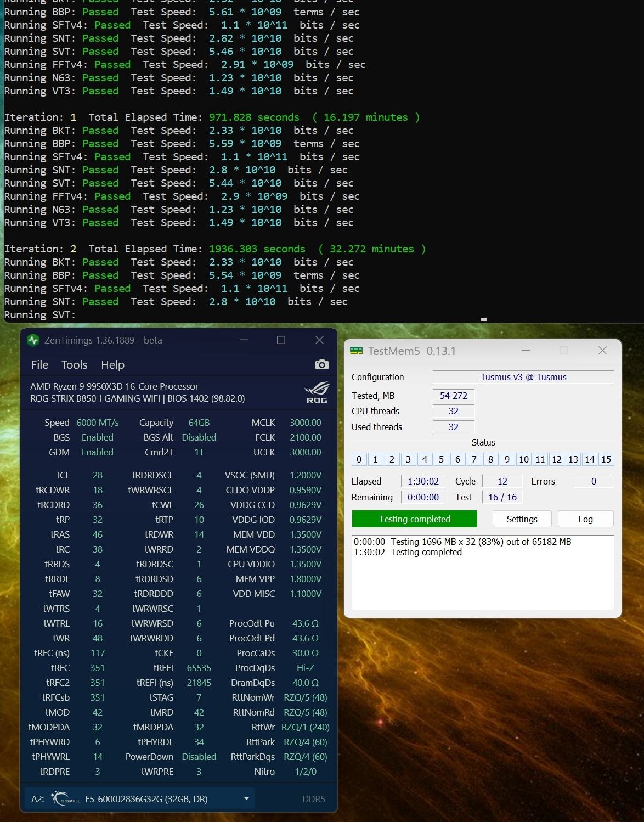Select thread status box 12
This screenshot has height=822, width=644.
point(557,459)
